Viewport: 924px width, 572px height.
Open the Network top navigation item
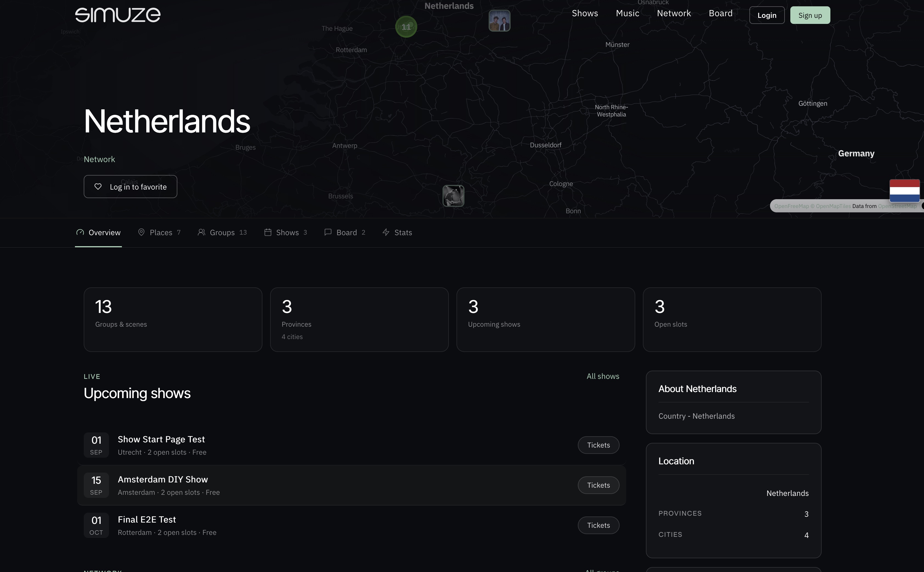pos(674,13)
